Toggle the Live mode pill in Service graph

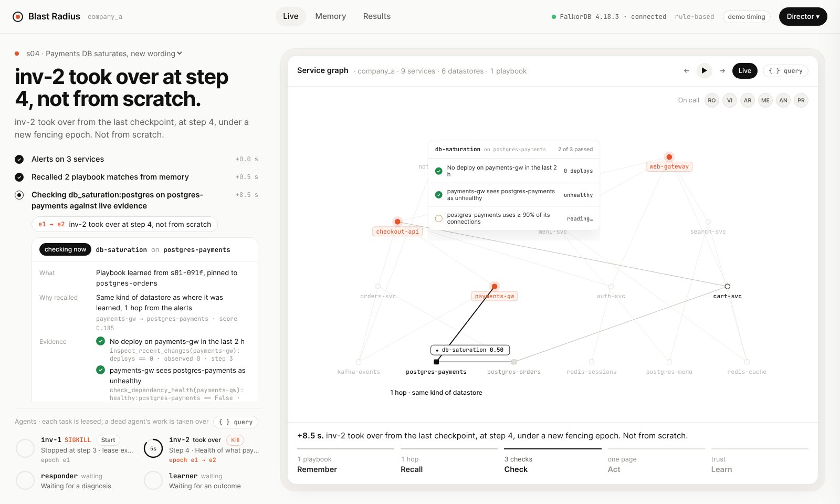click(x=744, y=71)
